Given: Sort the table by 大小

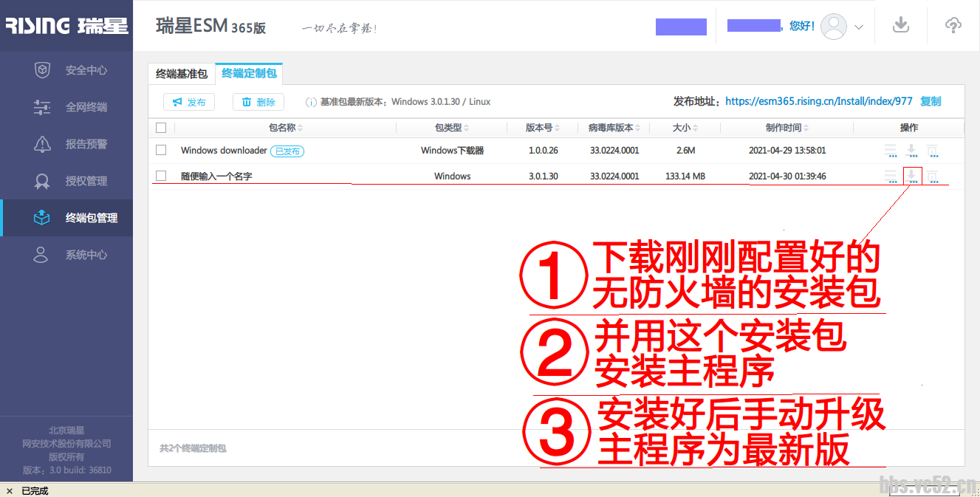Looking at the screenshot, I should 685,128.
